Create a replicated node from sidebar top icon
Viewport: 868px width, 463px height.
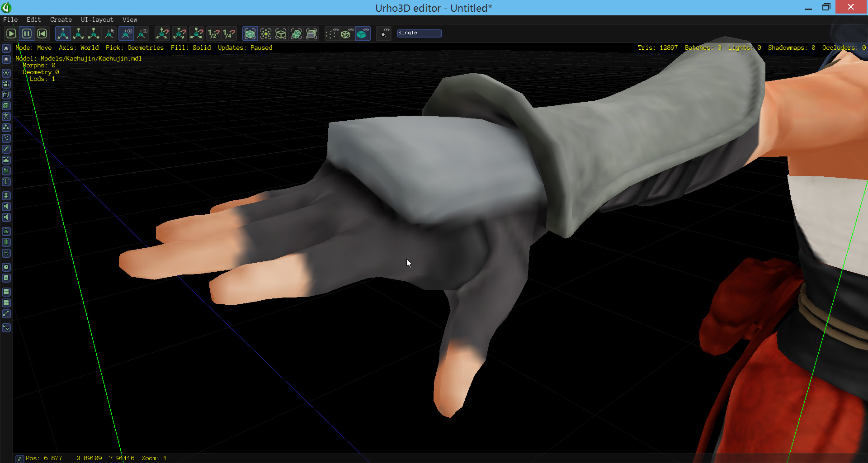6,48
